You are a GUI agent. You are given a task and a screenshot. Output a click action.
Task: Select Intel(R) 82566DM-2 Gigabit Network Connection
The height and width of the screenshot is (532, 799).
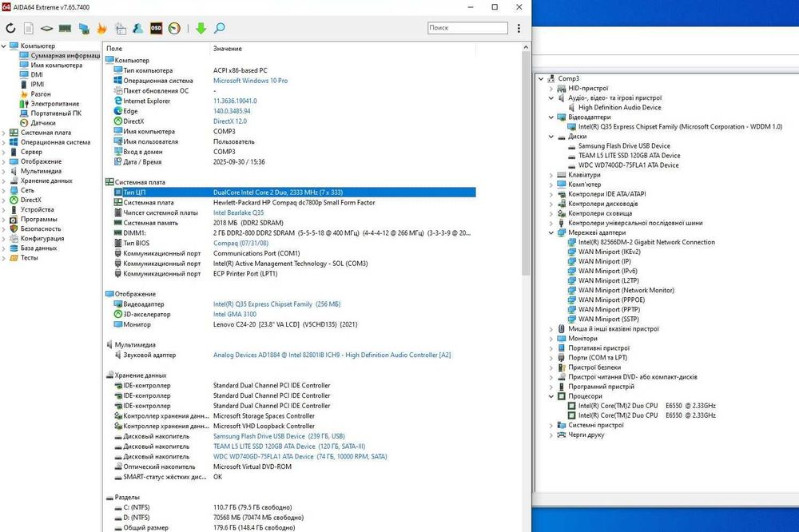coord(646,242)
